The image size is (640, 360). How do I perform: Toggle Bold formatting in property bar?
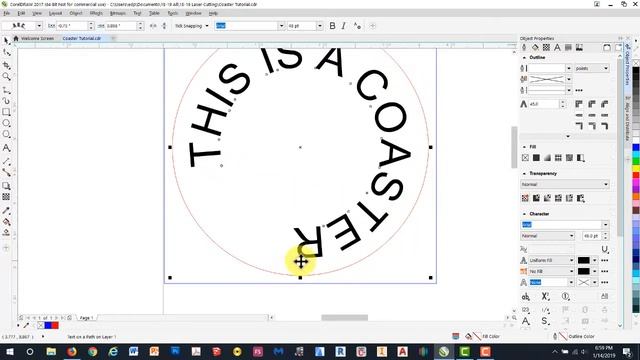point(332,26)
